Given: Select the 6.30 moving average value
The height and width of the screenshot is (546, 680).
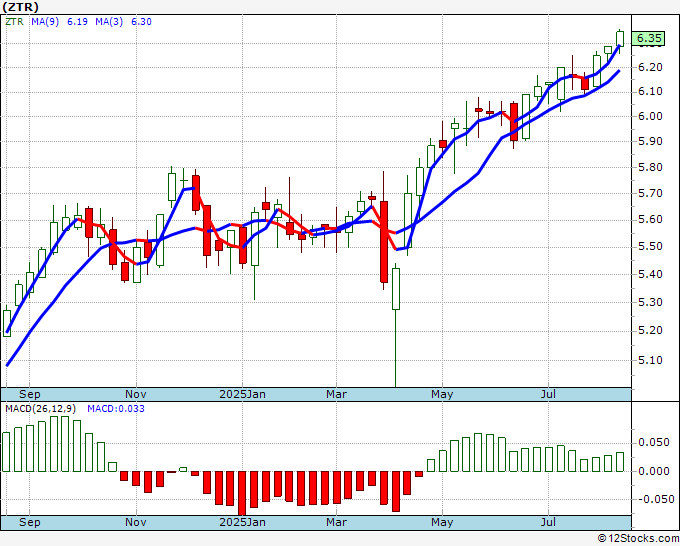Looking at the screenshot, I should tap(141, 22).
